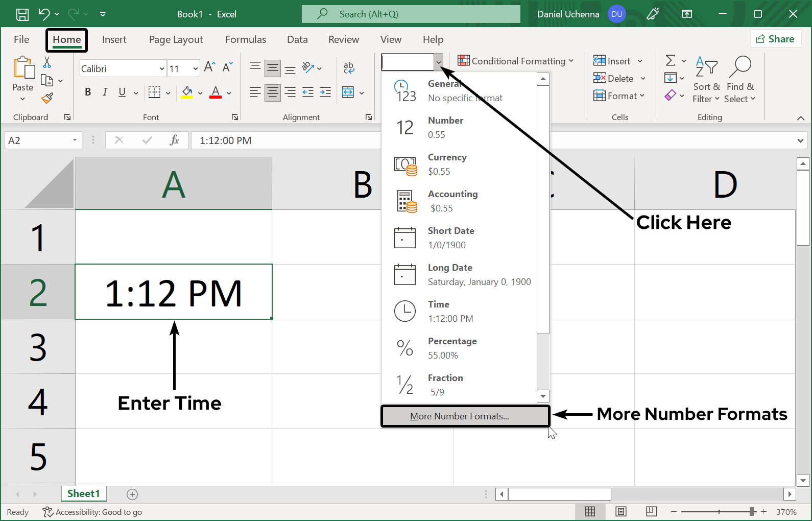
Task: Open Conditional Formatting dropdown
Action: click(x=516, y=61)
